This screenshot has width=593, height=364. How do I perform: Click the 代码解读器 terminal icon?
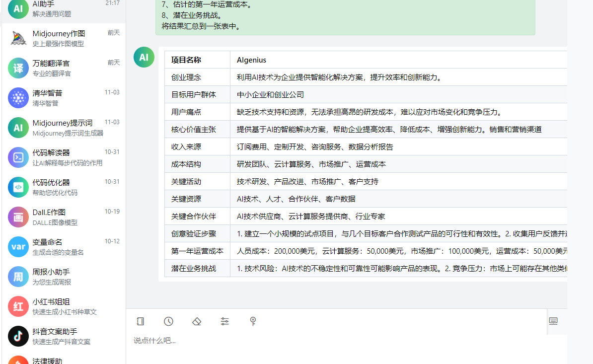18,157
